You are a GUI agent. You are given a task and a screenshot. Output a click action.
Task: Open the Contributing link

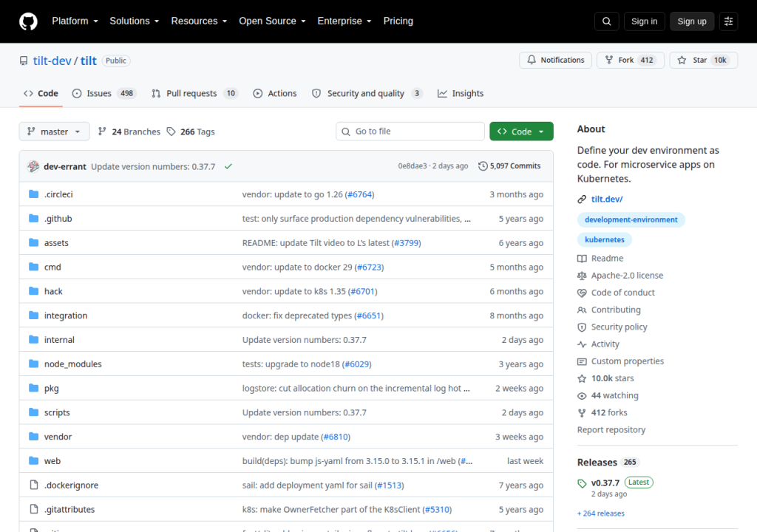[x=616, y=310]
